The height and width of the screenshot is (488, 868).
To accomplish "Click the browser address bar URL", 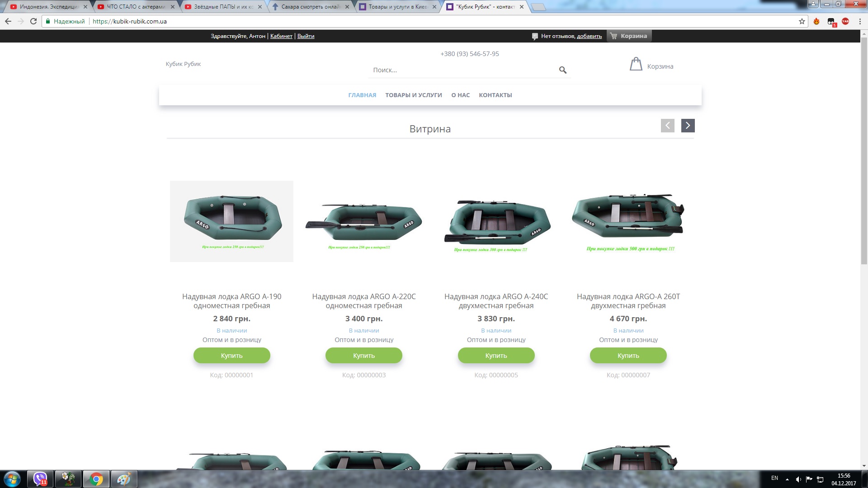I will click(x=130, y=21).
